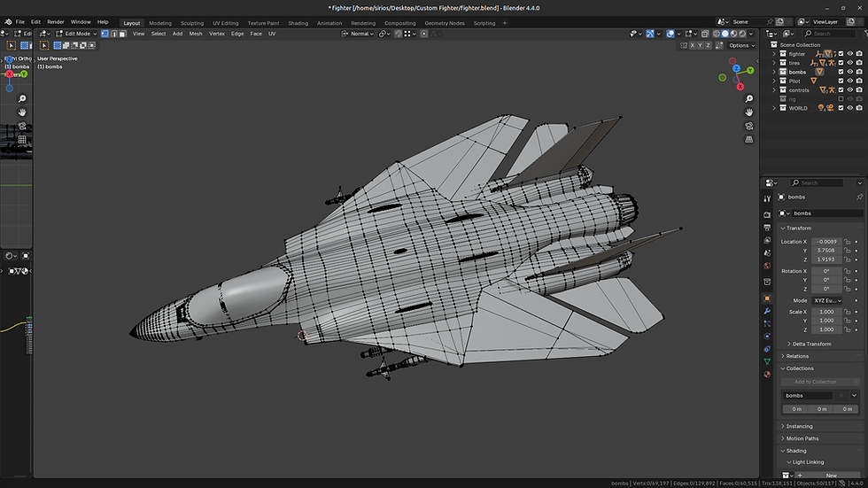
Task: Open the Modifiers properties tab
Action: click(x=767, y=311)
